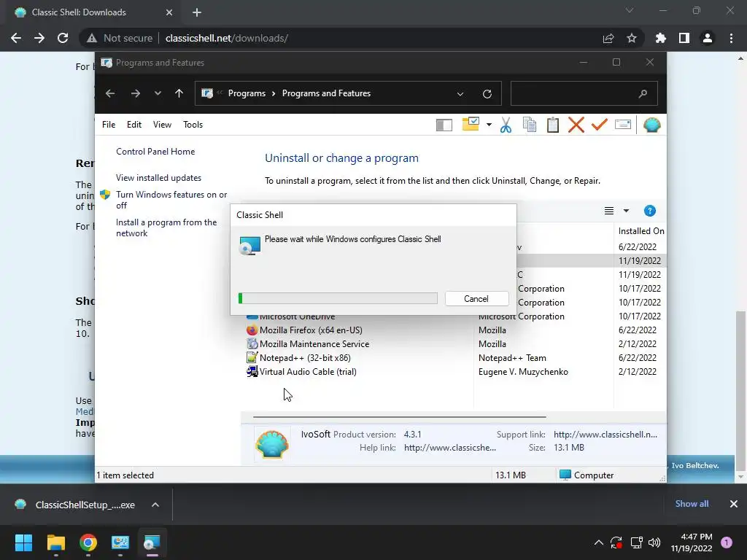Click Install a program from the network
This screenshot has width=747, height=560.
point(166,227)
